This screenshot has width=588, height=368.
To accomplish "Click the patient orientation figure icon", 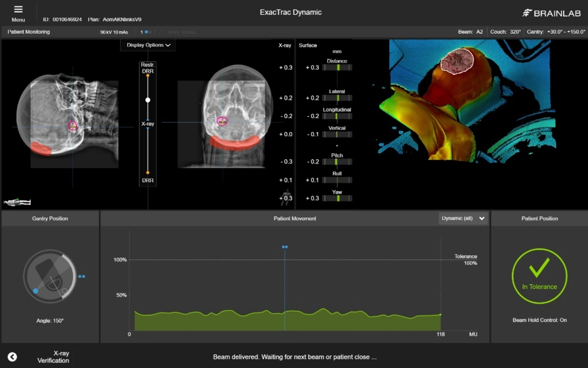I will click(17, 202).
